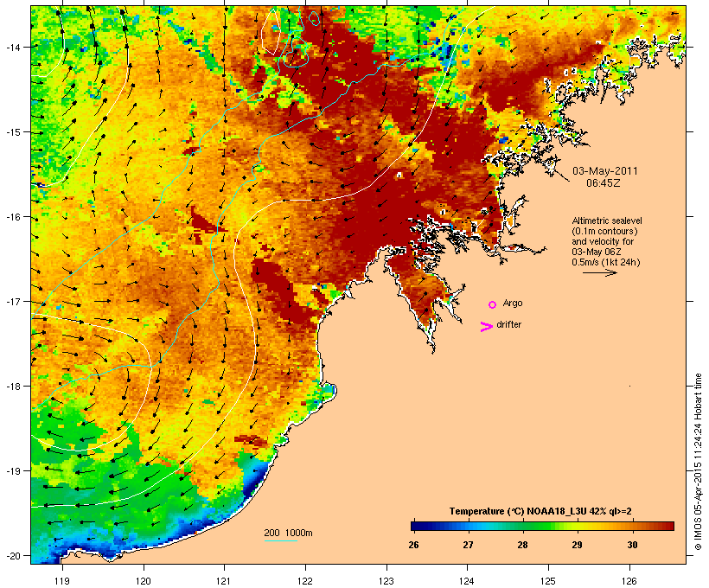Click the color bar label 26
The image size is (709, 588).
point(413,545)
